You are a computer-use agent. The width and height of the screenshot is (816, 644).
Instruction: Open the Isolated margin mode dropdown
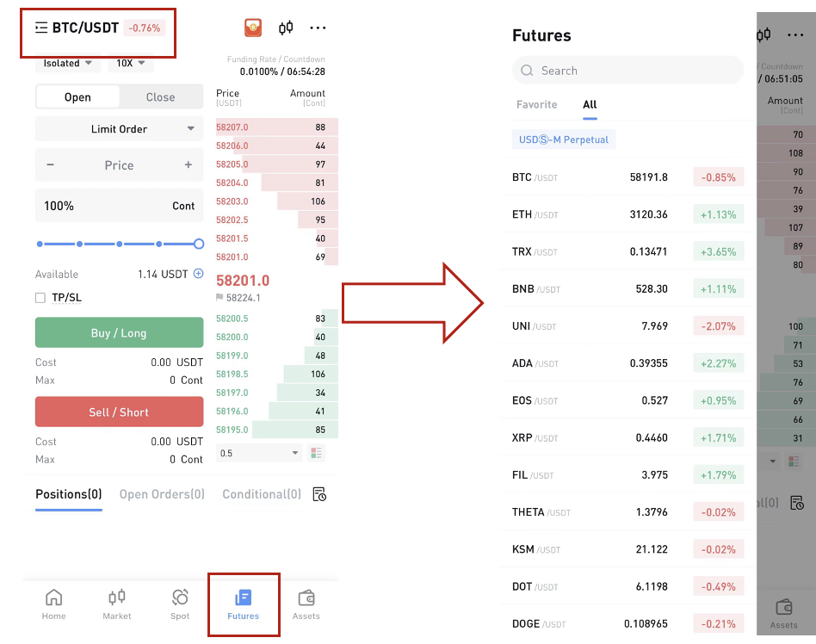point(68,64)
